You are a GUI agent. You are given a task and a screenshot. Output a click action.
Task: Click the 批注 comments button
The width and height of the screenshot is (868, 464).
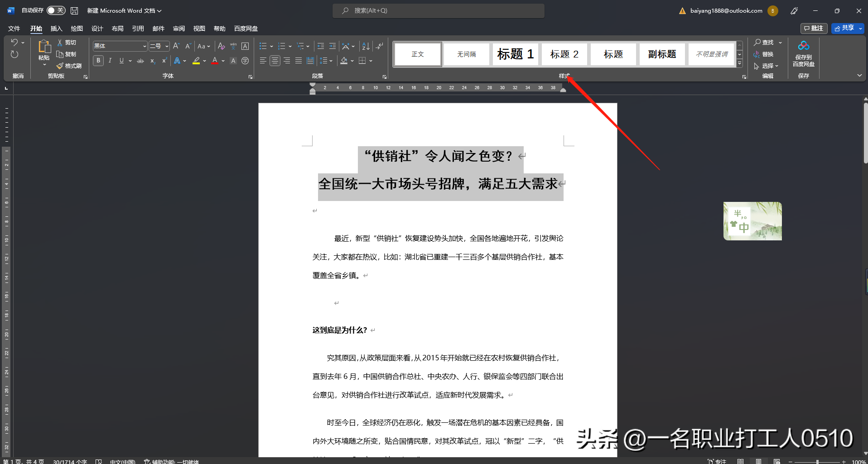point(814,28)
